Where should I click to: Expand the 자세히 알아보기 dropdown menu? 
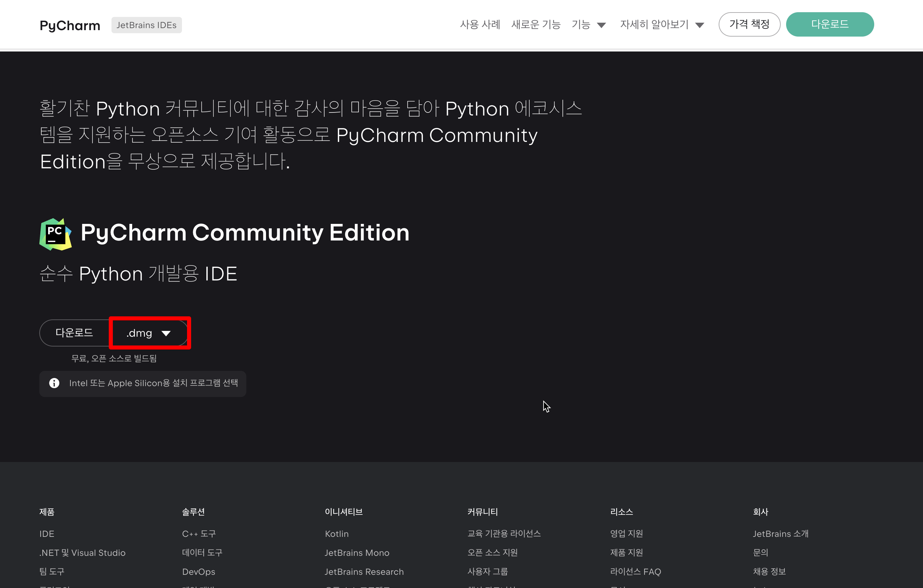(x=662, y=25)
